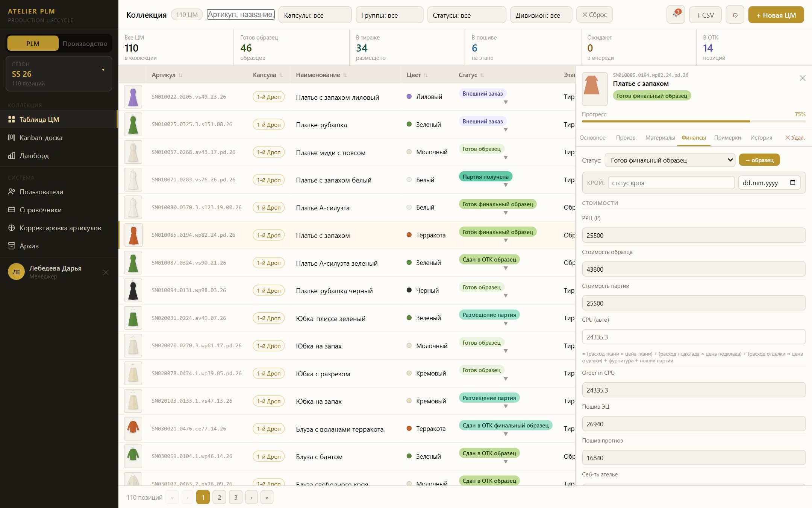The image size is (812, 508).
Task: Switch to PLM mode
Action: (x=33, y=44)
